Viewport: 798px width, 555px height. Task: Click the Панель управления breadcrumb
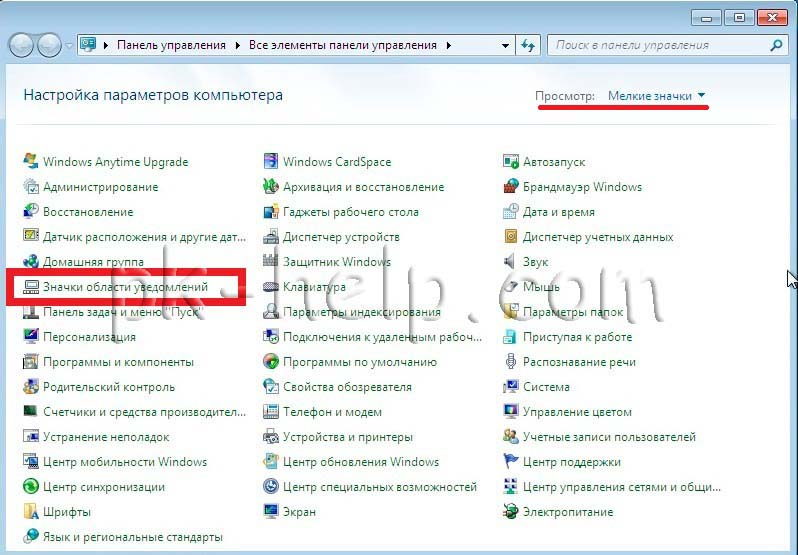171,45
